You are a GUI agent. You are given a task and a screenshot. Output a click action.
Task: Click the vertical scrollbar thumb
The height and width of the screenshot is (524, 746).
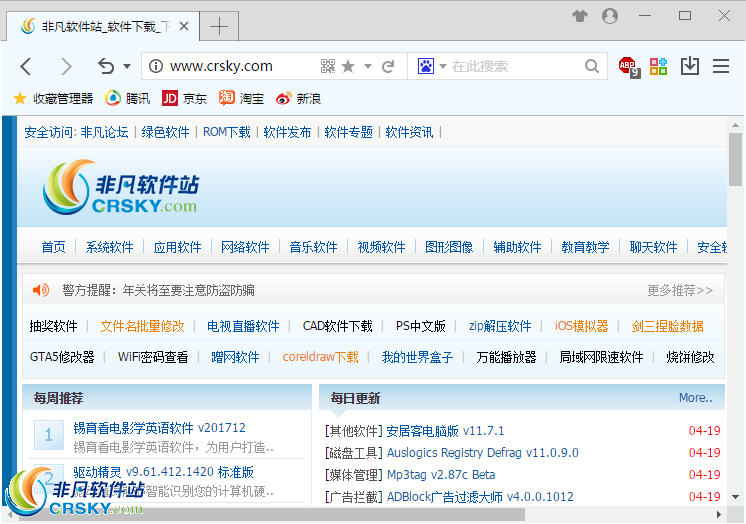click(x=735, y=159)
